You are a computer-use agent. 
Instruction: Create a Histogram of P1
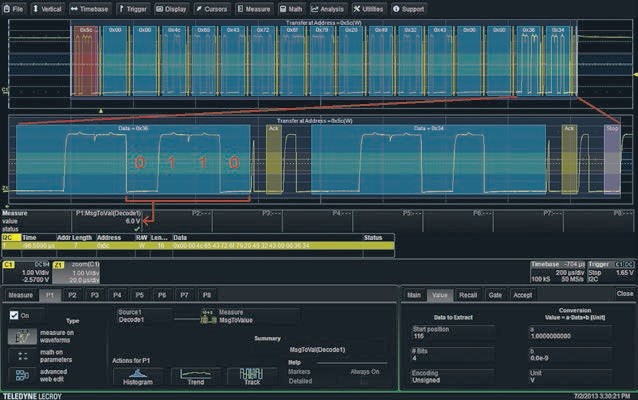138,377
